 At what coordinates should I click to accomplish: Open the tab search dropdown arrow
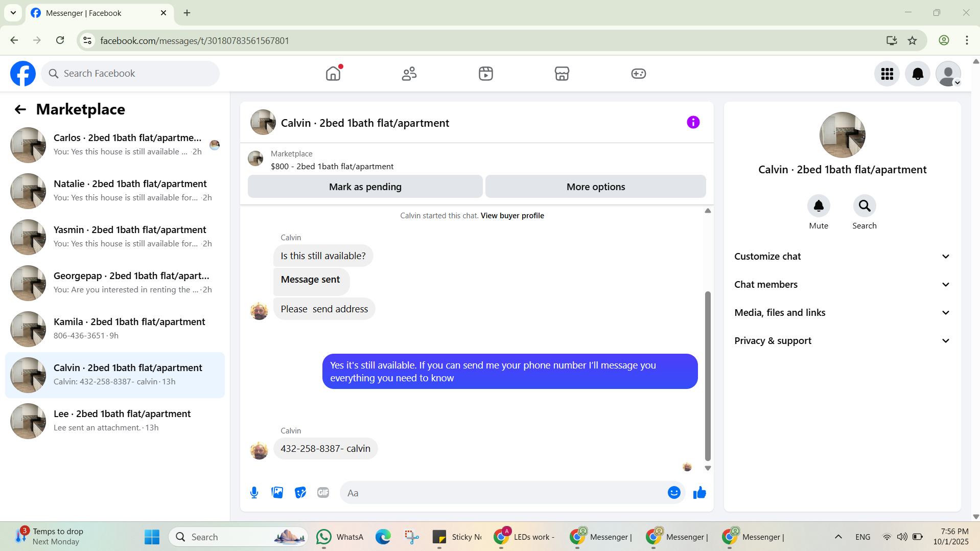tap(13, 13)
